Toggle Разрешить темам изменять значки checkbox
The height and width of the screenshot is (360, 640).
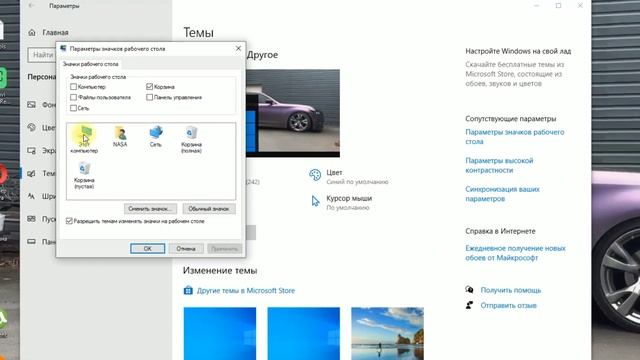tap(69, 221)
